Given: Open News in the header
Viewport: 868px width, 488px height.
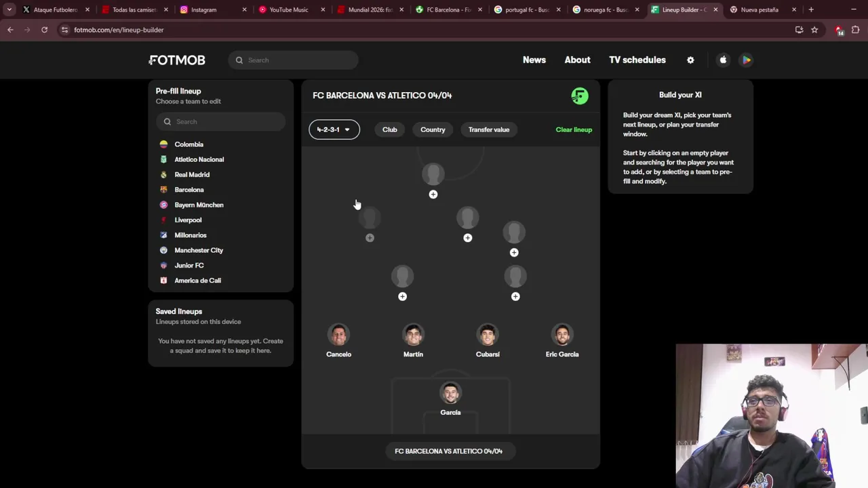Looking at the screenshot, I should (x=534, y=60).
